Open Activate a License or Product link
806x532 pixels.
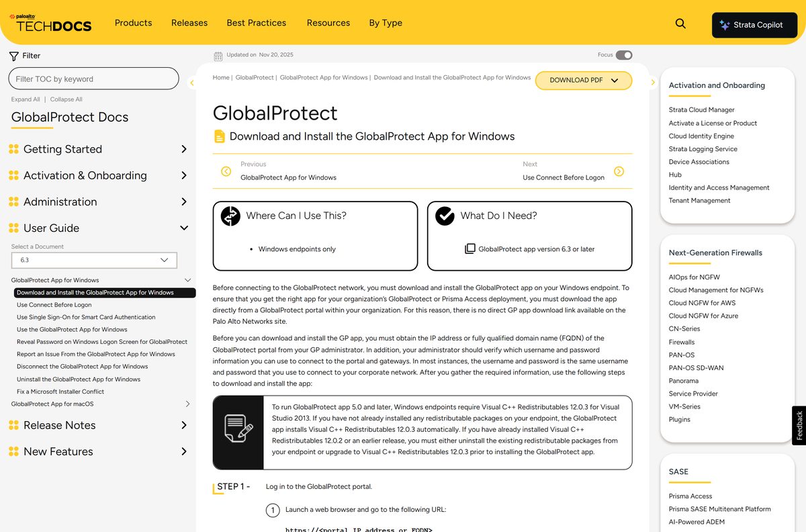tap(713, 124)
